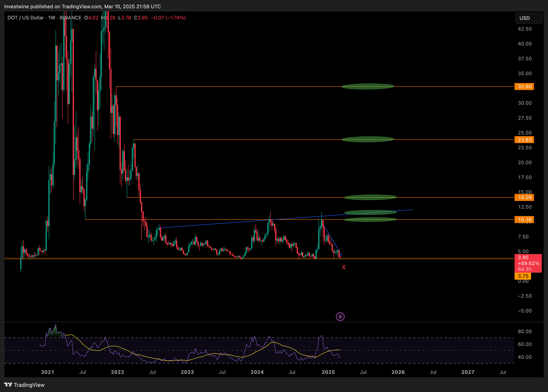Screen dimensions: 548x392
Task: Select the green ellipse on 14.09 line
Action: tap(370, 197)
